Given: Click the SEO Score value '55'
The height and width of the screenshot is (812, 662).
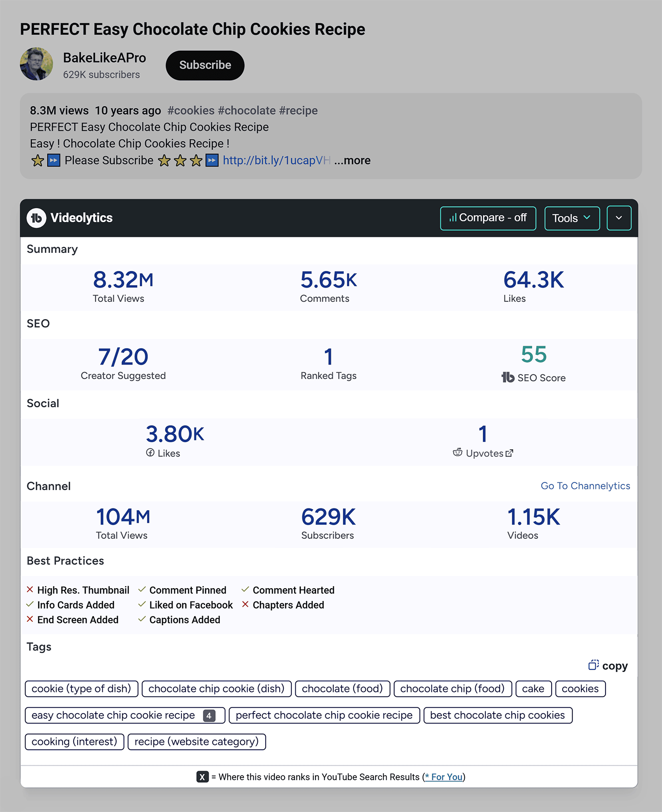Looking at the screenshot, I should pyautogui.click(x=534, y=354).
